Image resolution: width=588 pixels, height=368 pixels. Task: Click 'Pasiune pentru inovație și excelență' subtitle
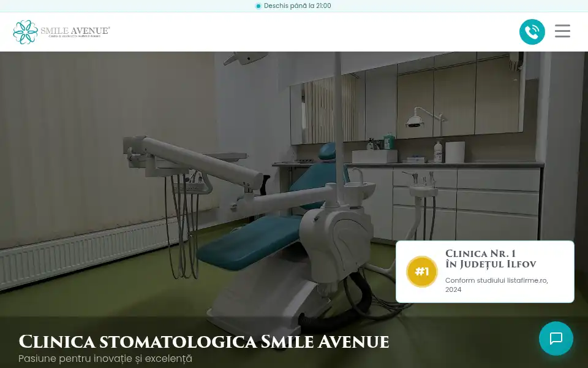tap(105, 358)
